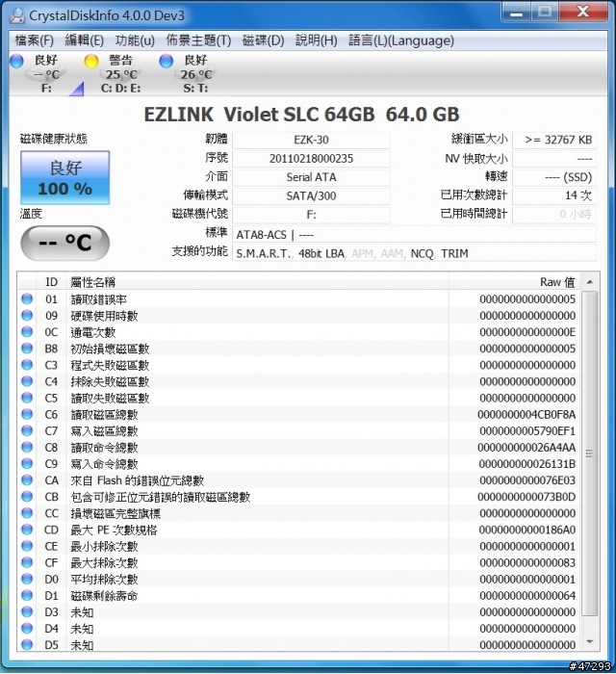This screenshot has width=616, height=674.
Task: Click status orb for attribute CD row
Action: [27, 530]
